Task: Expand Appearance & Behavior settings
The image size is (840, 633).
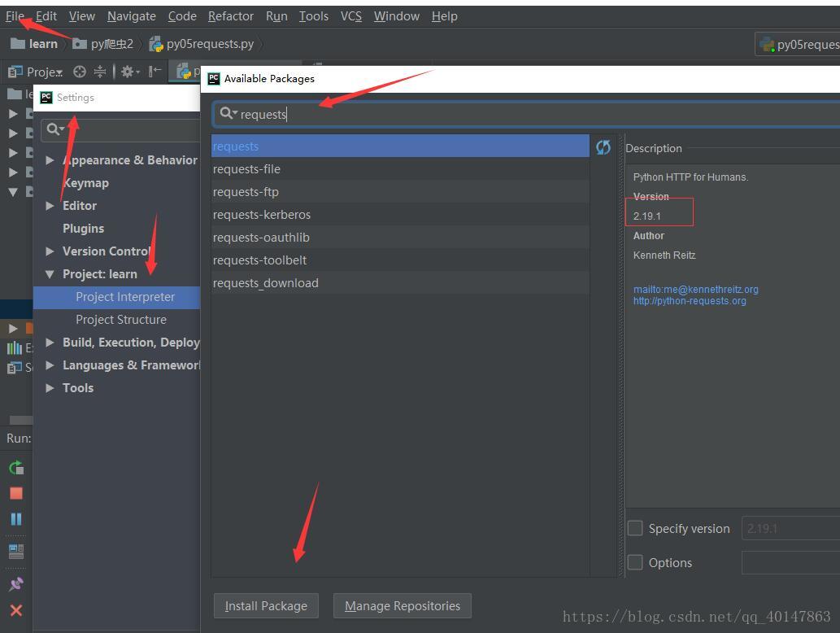Action: 50,160
